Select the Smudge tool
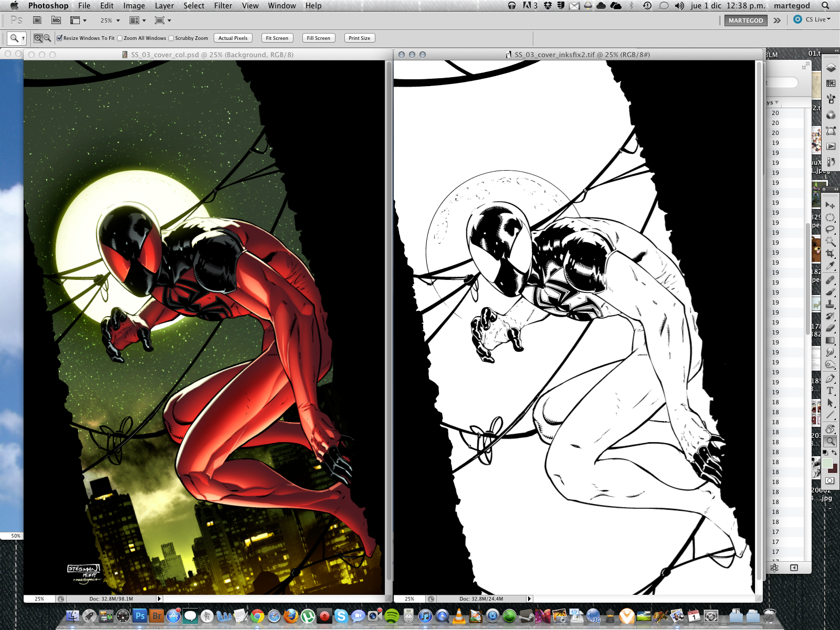The image size is (840, 630). pyautogui.click(x=830, y=352)
